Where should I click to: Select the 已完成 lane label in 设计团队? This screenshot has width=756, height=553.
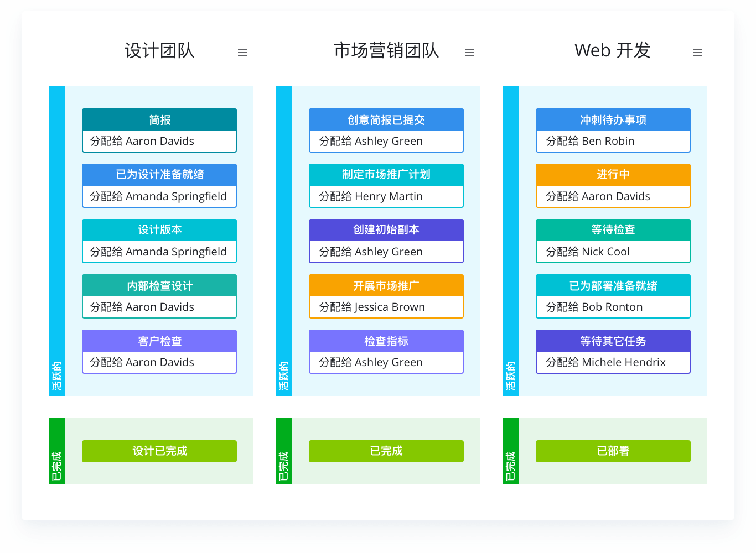pyautogui.click(x=57, y=466)
